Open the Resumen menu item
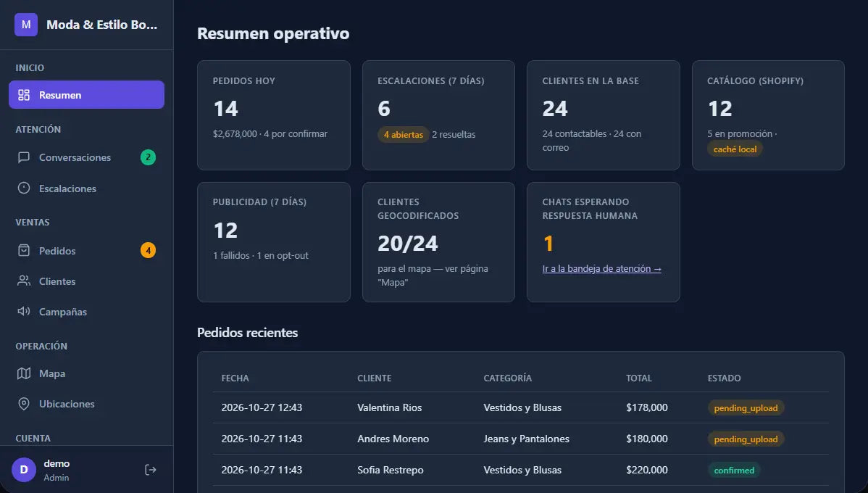The height and width of the screenshot is (493, 868). 86,95
